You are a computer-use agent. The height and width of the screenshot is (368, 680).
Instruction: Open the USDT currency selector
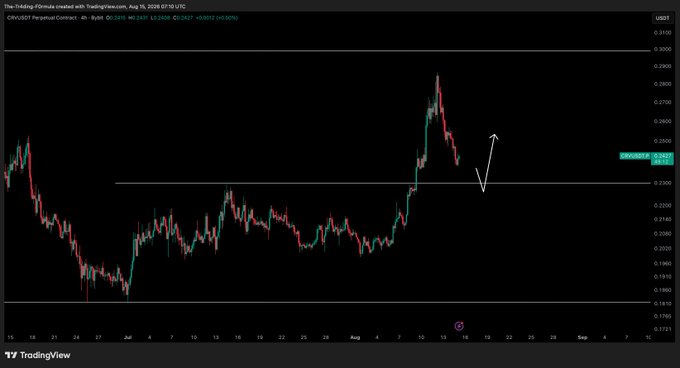662,18
